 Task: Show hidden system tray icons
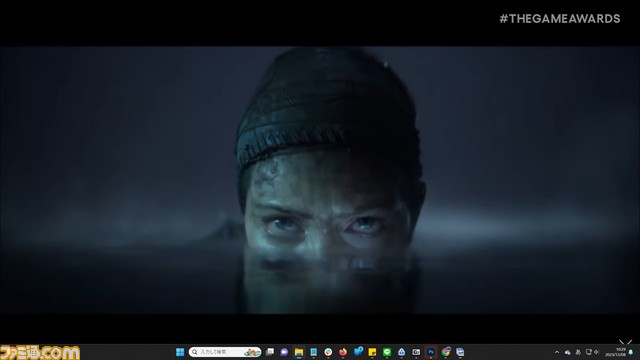557,352
